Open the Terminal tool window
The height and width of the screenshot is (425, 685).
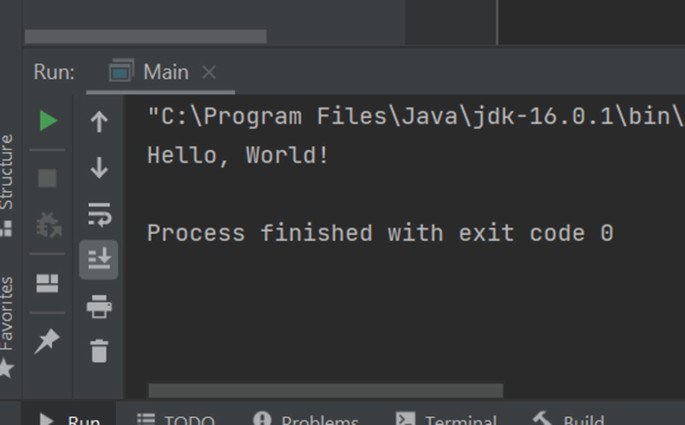(x=446, y=418)
